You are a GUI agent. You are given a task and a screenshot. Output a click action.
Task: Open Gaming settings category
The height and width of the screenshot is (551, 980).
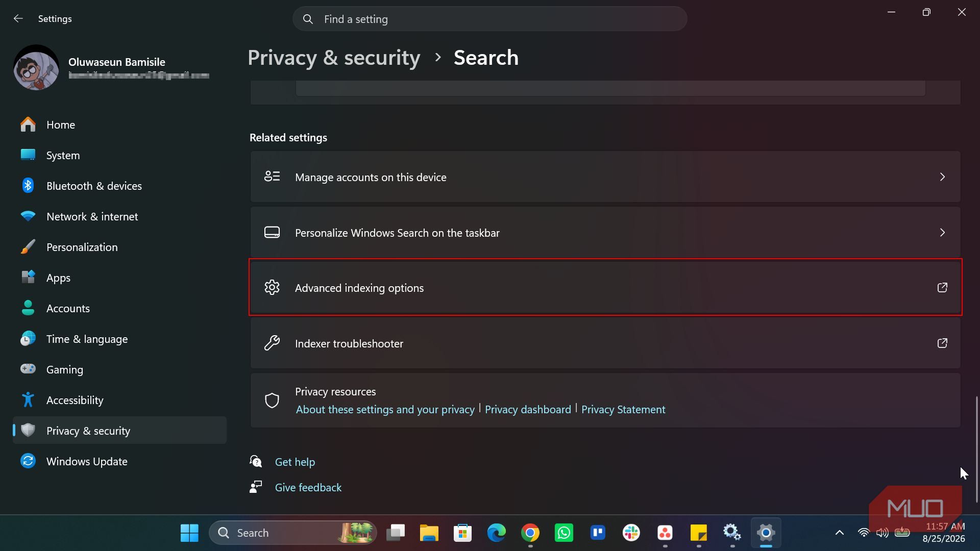[119, 370]
